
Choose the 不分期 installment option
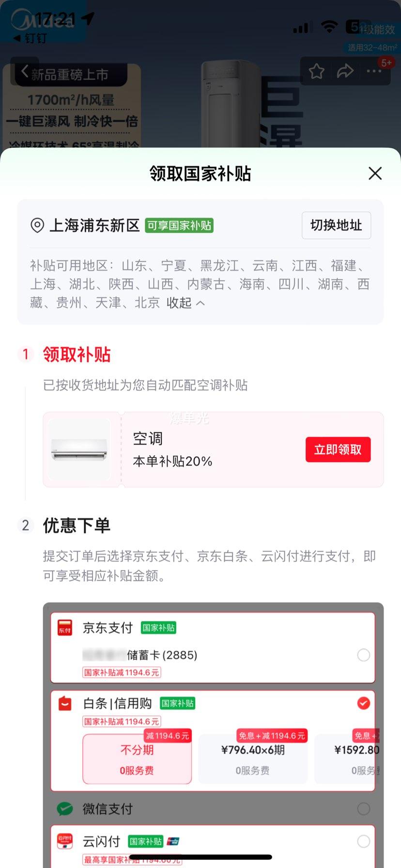[137, 759]
